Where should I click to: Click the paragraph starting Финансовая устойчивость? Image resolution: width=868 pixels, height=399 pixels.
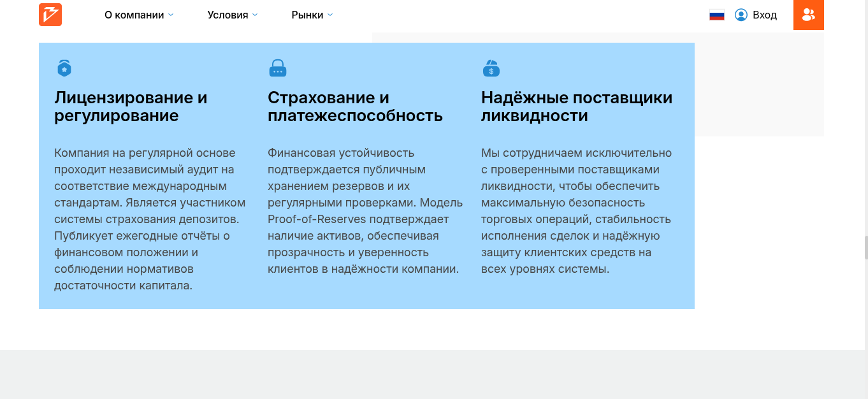tap(365, 211)
